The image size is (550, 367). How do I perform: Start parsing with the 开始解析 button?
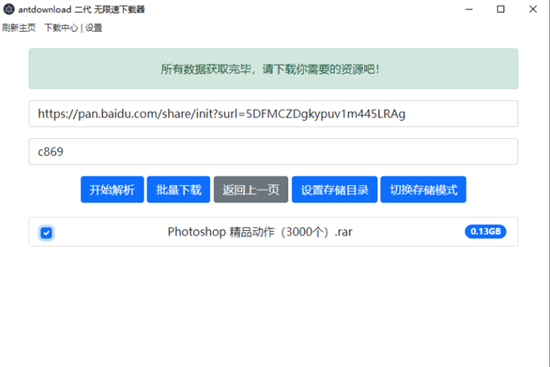(x=112, y=189)
